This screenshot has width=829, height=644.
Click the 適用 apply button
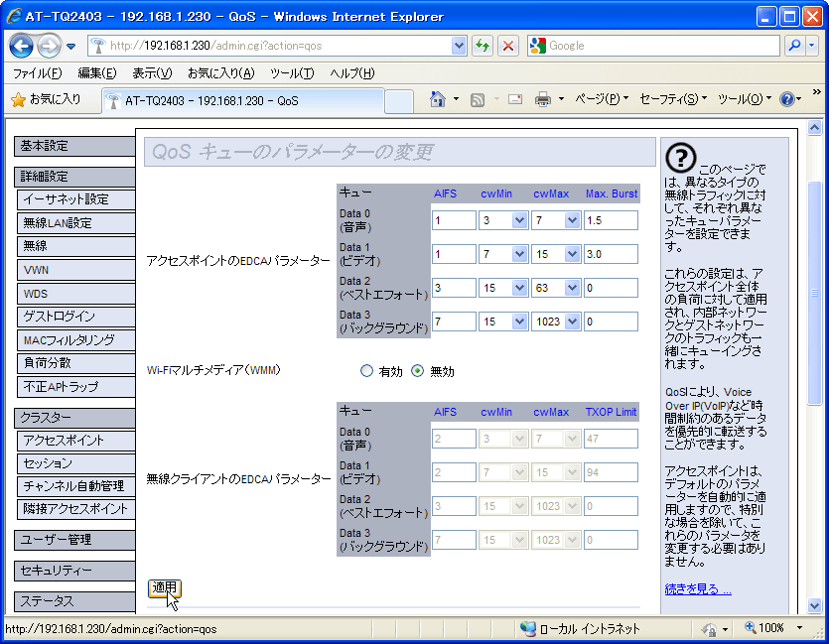coord(165,588)
